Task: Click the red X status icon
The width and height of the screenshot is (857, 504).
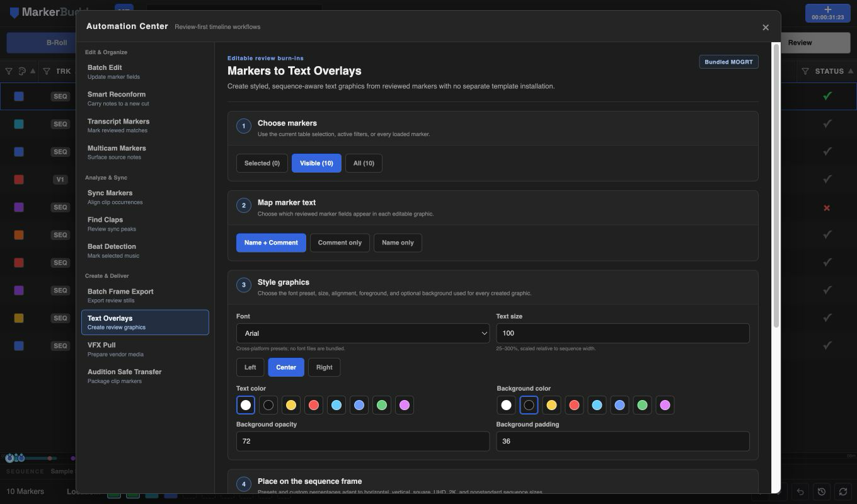Action: pos(827,207)
